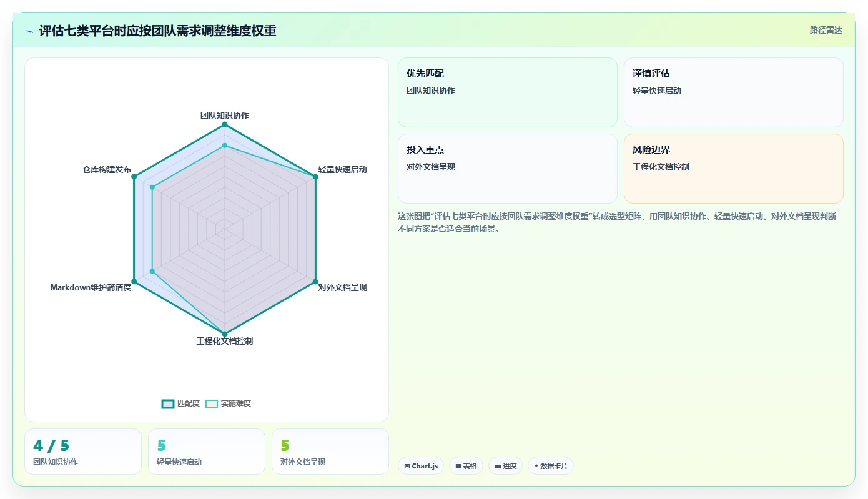
Task: Click the radar axis label 轻量快速启动
Action: coord(343,169)
